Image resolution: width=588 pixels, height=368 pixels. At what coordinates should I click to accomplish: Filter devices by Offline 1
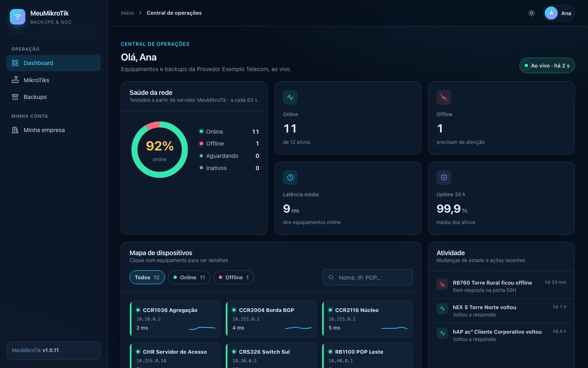pos(234,277)
